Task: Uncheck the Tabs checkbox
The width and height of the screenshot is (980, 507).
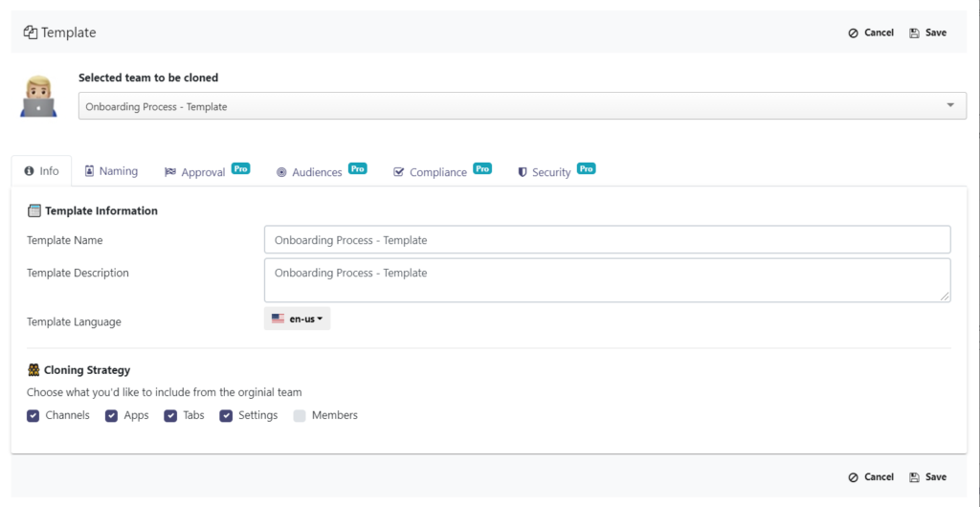Action: click(x=170, y=416)
